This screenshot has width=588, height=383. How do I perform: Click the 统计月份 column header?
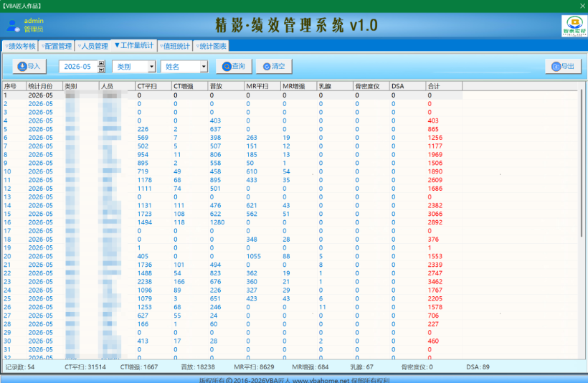[x=44, y=86]
